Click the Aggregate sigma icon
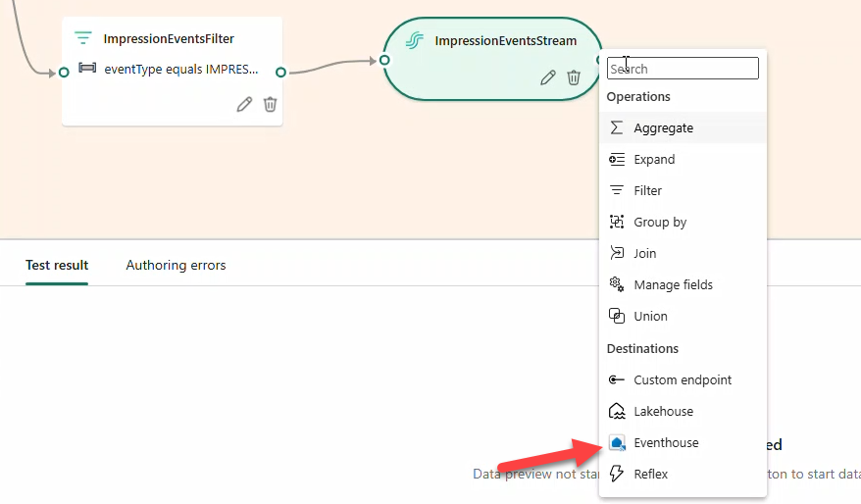The image size is (861, 504). point(617,128)
